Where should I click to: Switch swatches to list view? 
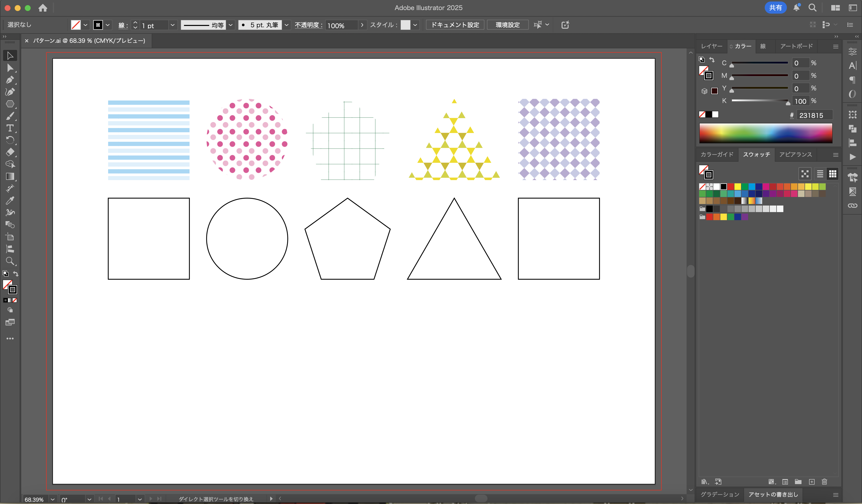820,174
